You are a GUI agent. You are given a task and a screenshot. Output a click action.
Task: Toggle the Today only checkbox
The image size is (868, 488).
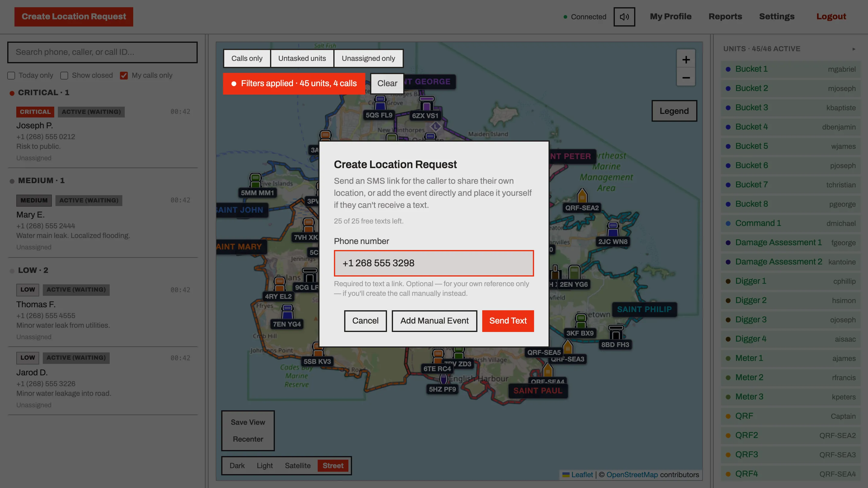tap(11, 75)
